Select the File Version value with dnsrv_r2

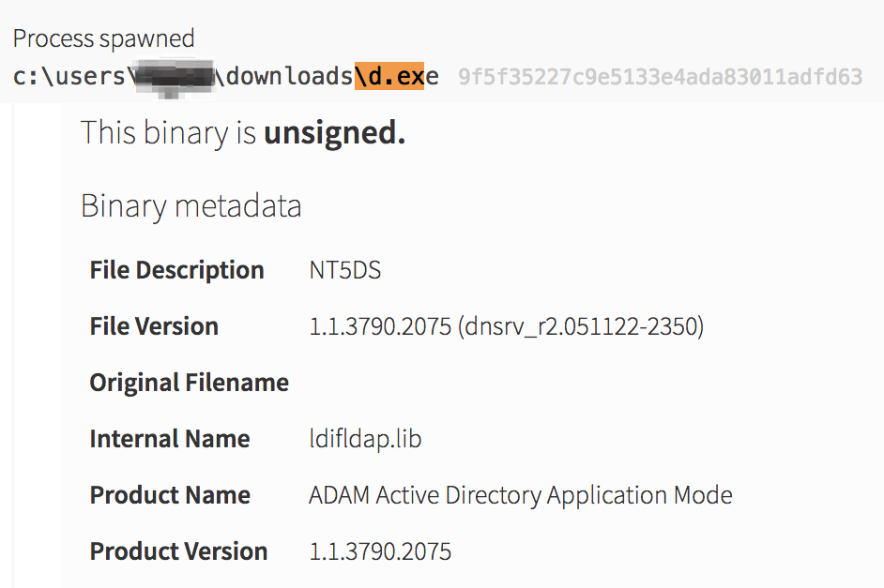coord(506,326)
